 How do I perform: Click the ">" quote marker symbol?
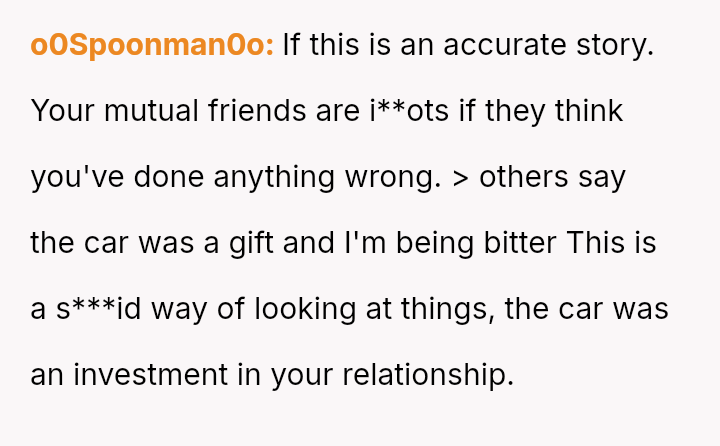460,177
